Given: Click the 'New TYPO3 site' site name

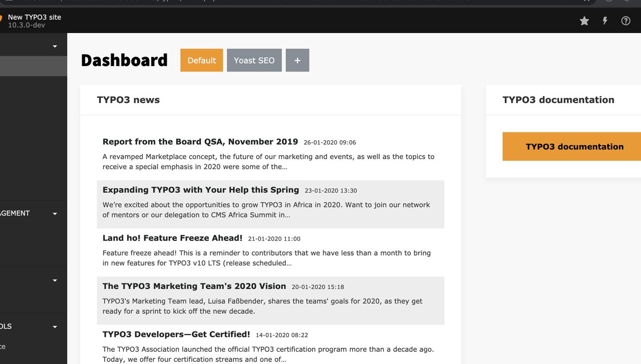Looking at the screenshot, I should (35, 17).
